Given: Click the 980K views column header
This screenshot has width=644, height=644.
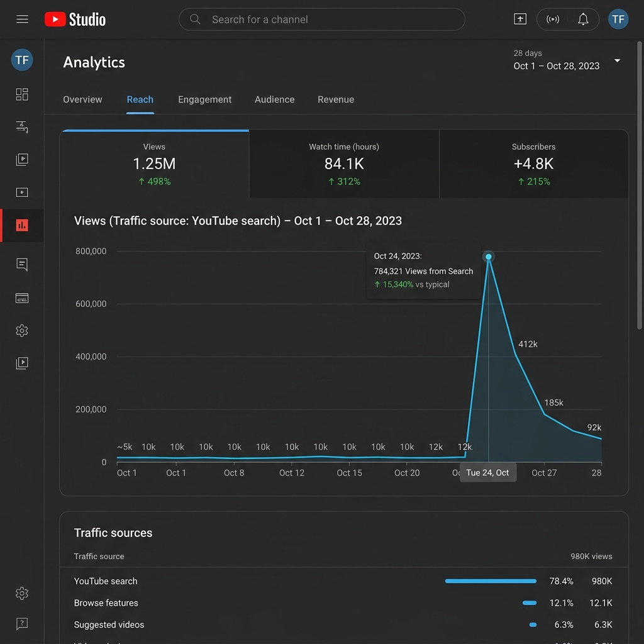Looking at the screenshot, I should 591,557.
